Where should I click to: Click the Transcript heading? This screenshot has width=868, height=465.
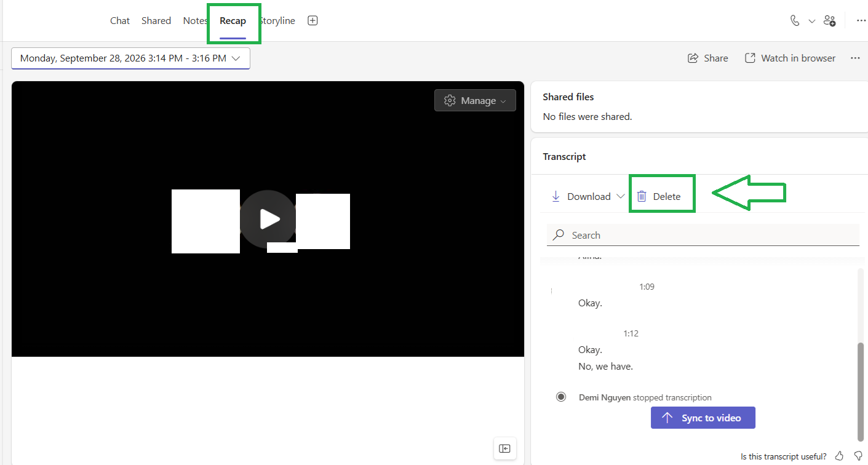(x=564, y=156)
